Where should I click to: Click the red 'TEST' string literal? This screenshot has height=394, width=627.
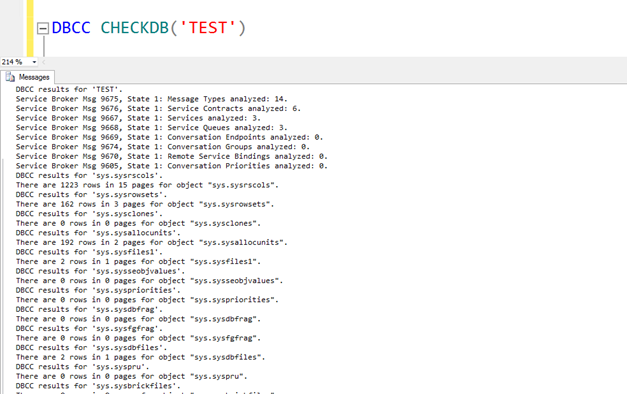[x=208, y=28]
